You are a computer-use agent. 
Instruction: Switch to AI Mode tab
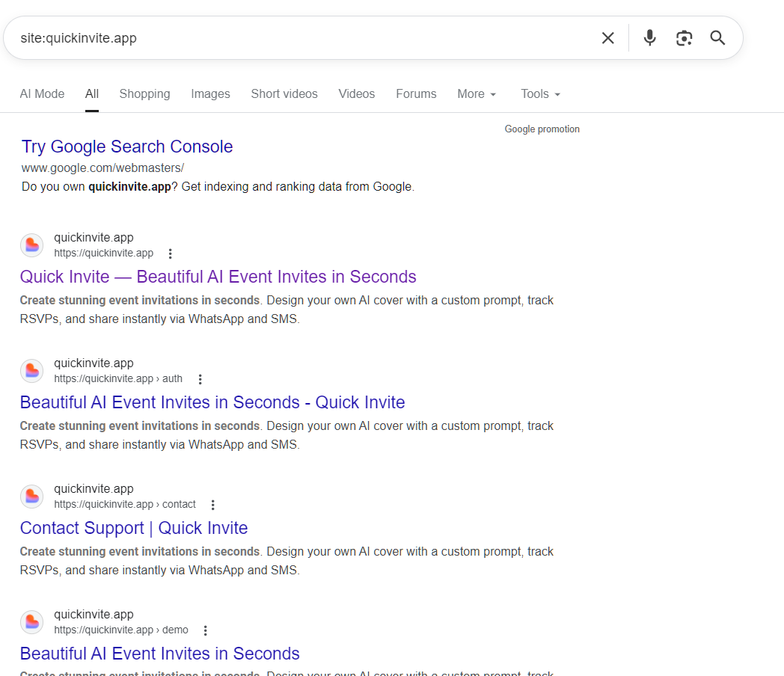point(42,94)
